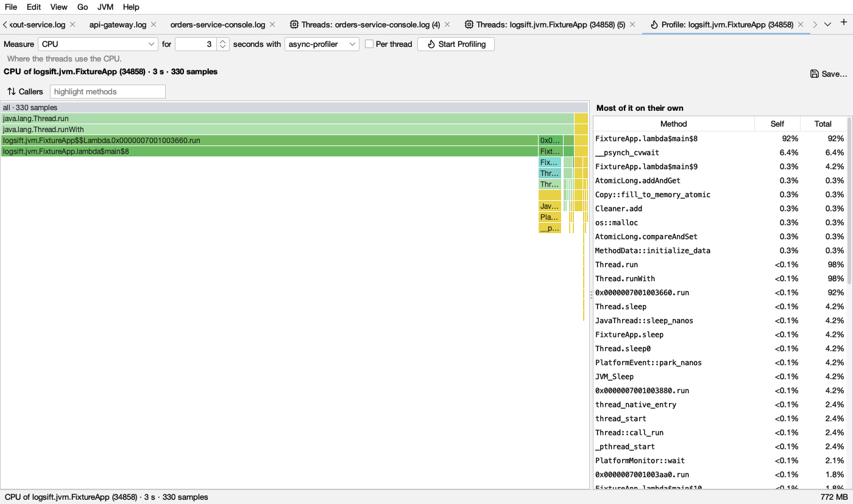The height and width of the screenshot is (504, 853).
Task: Focus the highlight methods field
Action: point(107,91)
